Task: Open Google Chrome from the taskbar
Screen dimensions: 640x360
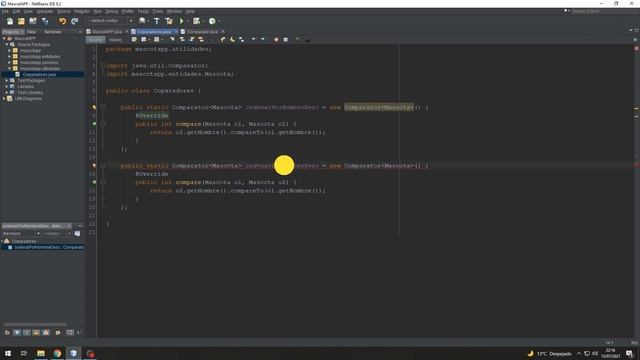Action: 57,353
